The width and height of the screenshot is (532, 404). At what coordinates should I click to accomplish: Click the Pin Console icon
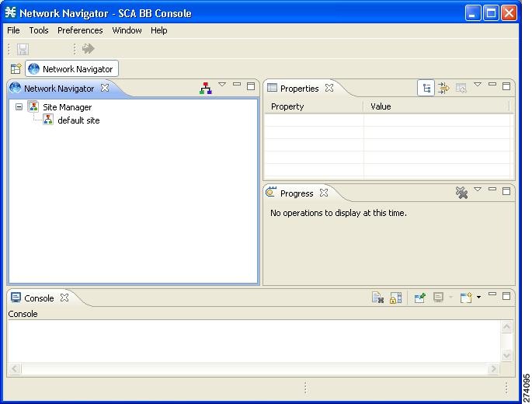419,298
